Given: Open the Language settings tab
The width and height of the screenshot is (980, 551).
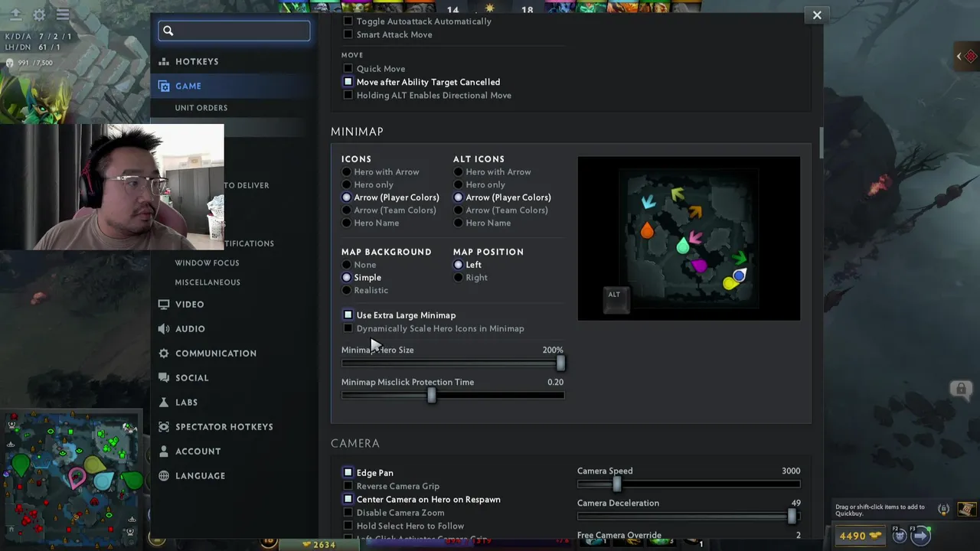Looking at the screenshot, I should [x=200, y=475].
